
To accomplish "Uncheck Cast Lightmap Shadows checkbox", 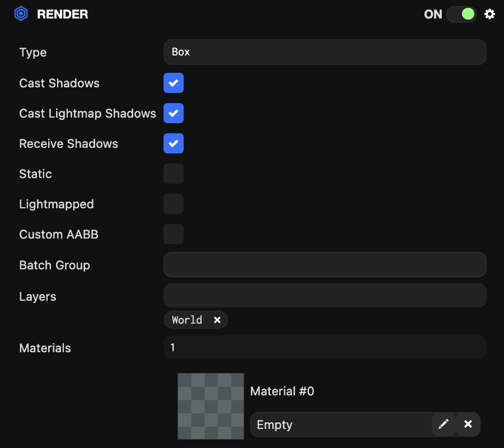I will 174,113.
